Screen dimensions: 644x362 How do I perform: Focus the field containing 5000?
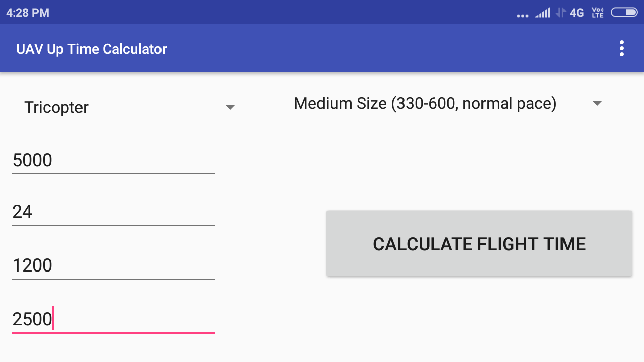pos(113,160)
